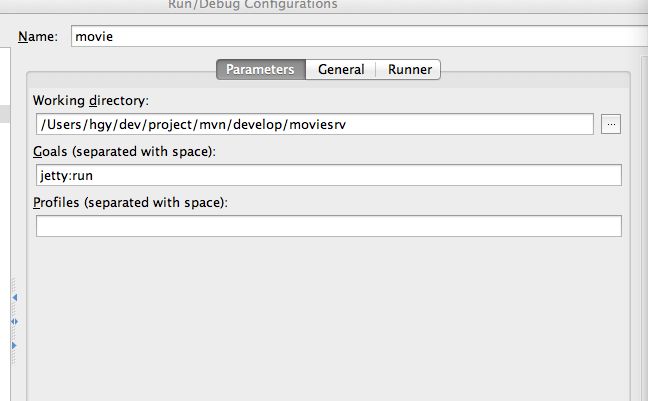648x401 pixels.
Task: Click the 'Name:' label
Action: pos(38,36)
